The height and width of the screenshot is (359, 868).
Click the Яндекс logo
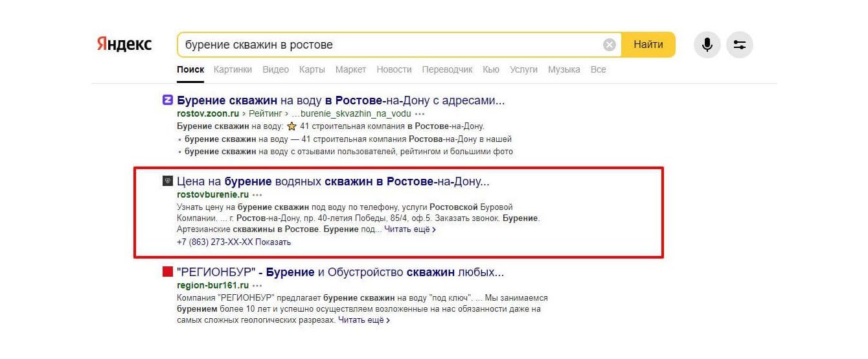(124, 44)
